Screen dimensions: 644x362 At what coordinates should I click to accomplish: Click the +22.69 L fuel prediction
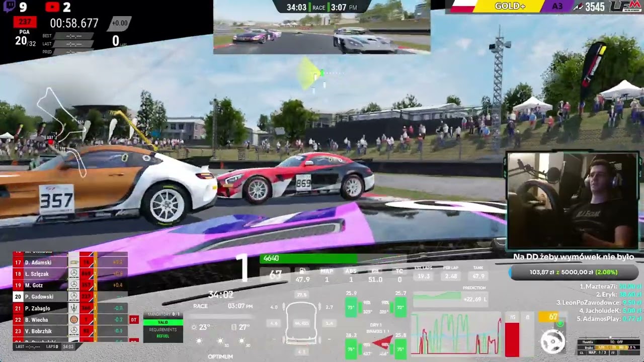pos(475,299)
